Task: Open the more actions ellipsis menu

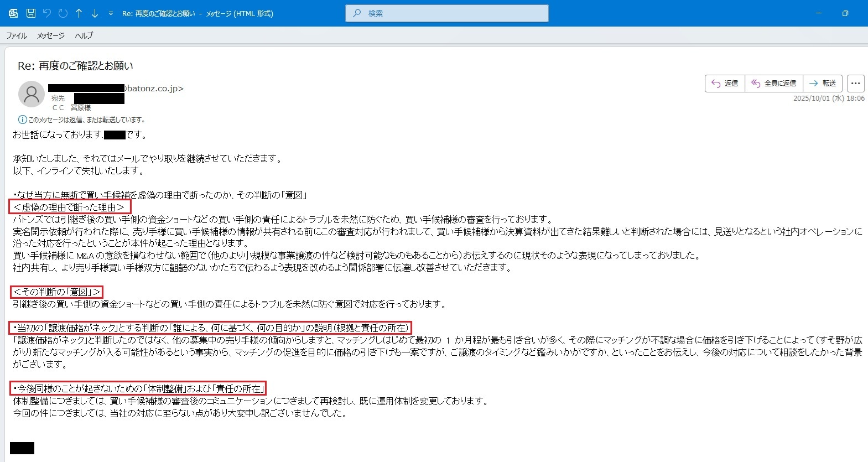Action: click(x=855, y=84)
